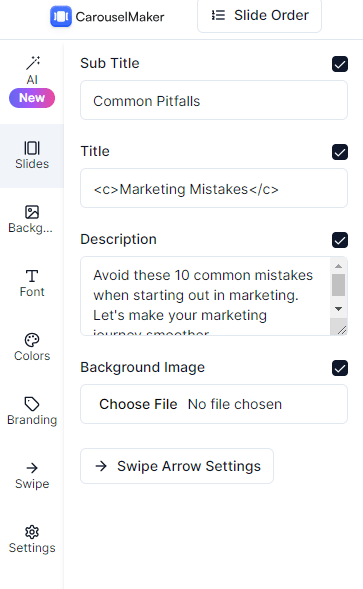Image resolution: width=363 pixels, height=589 pixels.
Task: Open Swipe Arrow Settings
Action: point(177,466)
